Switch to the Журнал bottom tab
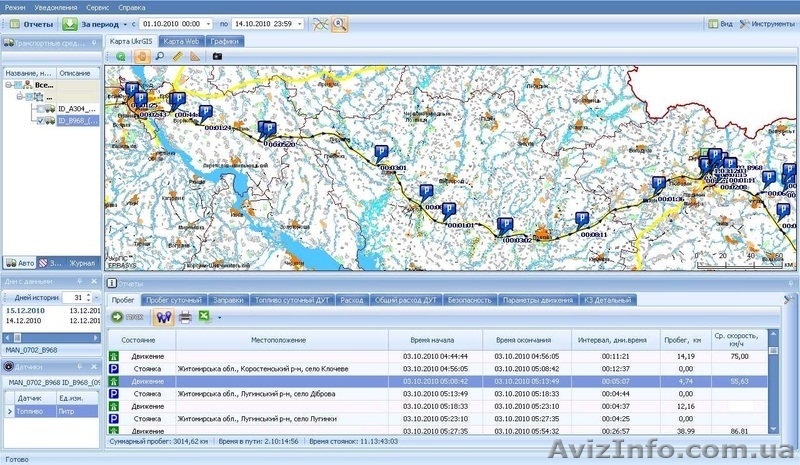Screen dimensions: 800x465 point(82,263)
